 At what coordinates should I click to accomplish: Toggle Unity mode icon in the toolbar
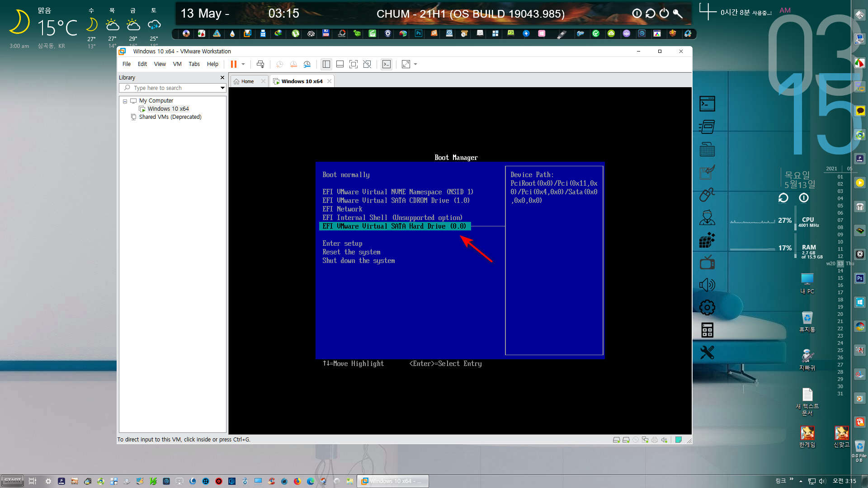[x=367, y=64]
